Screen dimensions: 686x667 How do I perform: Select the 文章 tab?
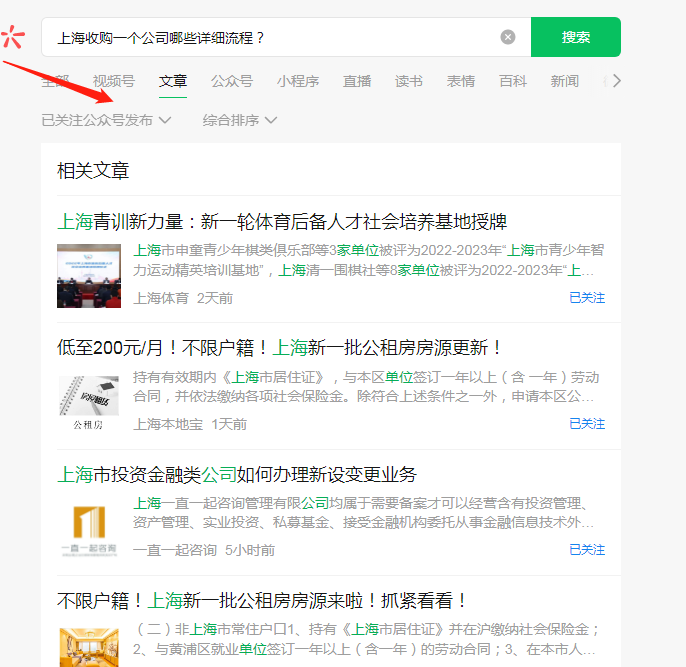(x=173, y=81)
